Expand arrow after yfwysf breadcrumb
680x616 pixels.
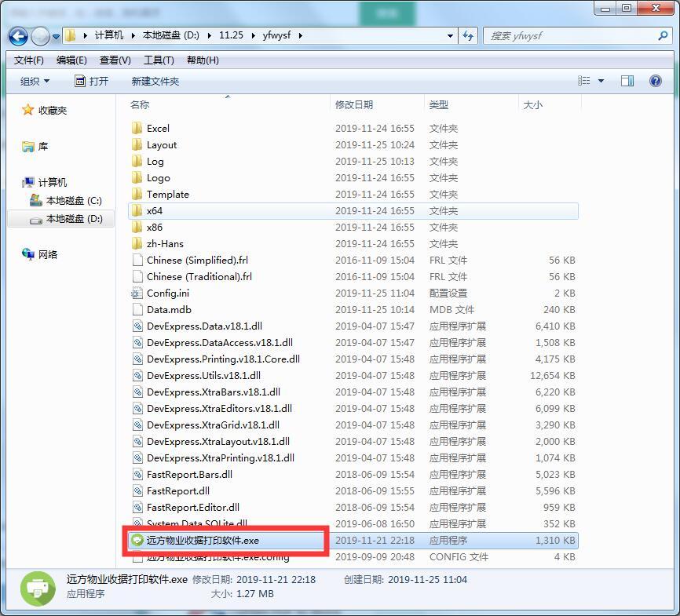300,35
